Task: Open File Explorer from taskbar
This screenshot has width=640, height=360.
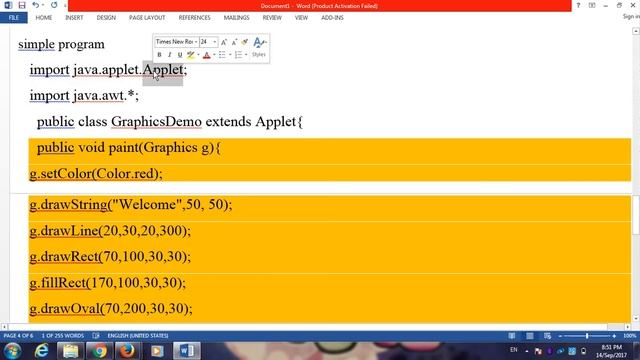Action: (70, 351)
